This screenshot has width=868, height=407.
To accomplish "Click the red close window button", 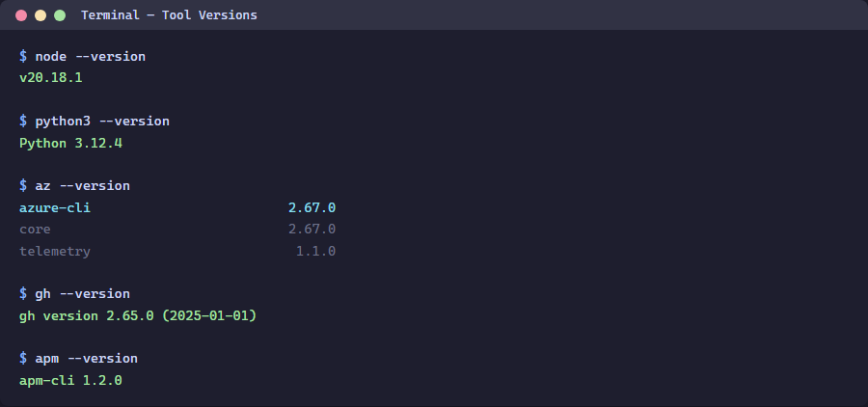I will pos(21,15).
